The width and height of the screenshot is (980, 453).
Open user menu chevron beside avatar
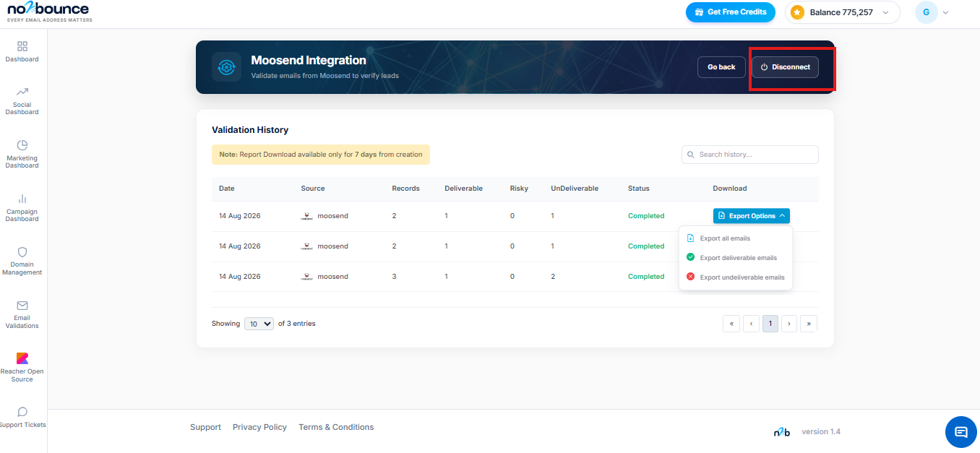945,12
